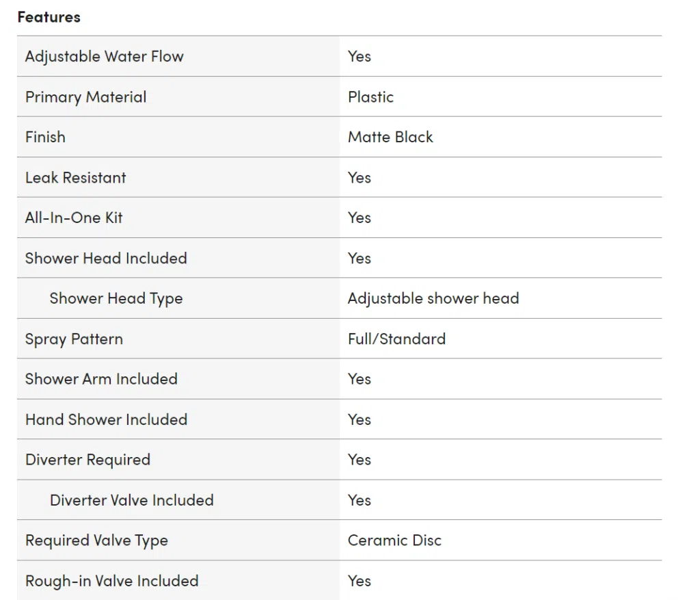Select the Rough-in Valve Included label
The height and width of the screenshot is (600, 700).
point(112,582)
